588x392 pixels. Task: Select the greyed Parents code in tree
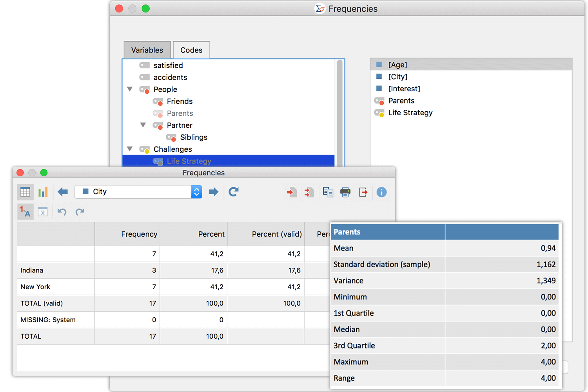click(x=180, y=113)
